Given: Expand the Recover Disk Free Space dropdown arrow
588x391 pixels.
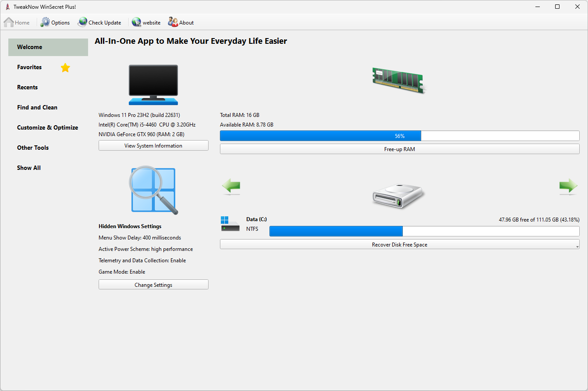Looking at the screenshot, I should tap(577, 247).
